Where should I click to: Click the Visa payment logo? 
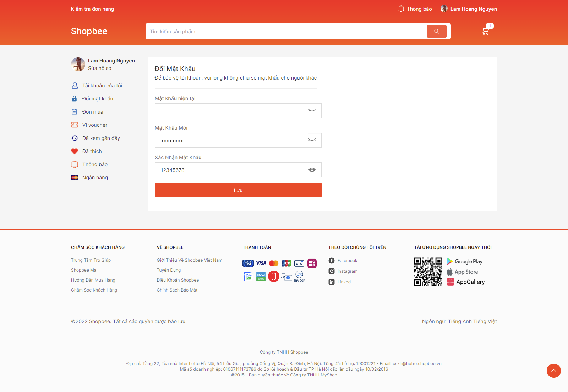(261, 263)
